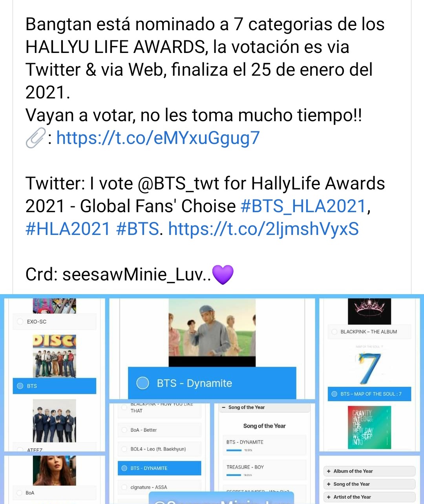Open the t.co/eMYxuGgug7 voting link
424x504 pixels.
tap(158, 138)
